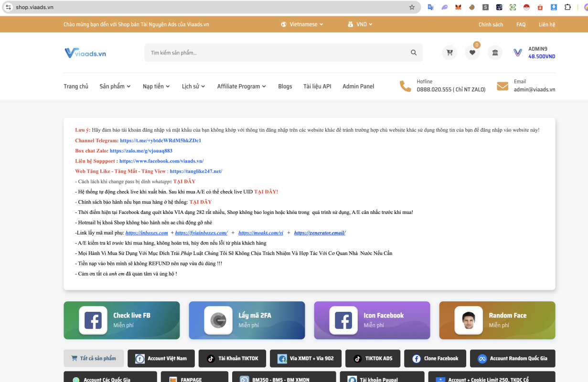The image size is (588, 382).
Task: Open the Check live FB tool
Action: tap(122, 320)
